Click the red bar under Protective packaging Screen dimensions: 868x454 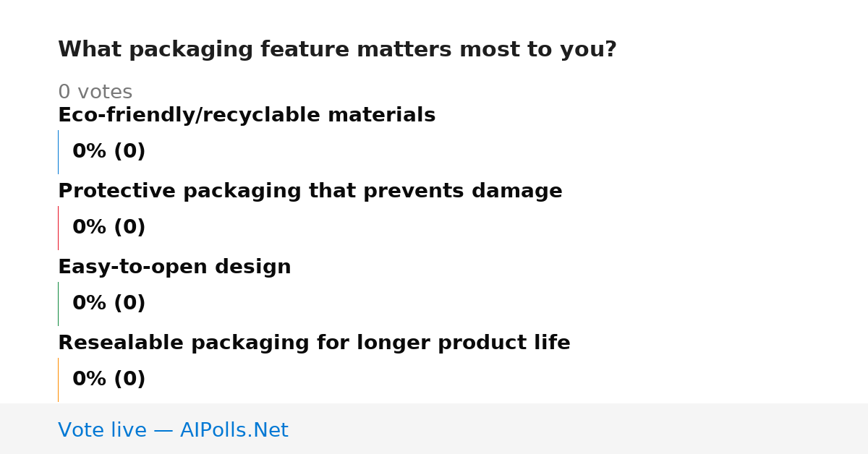[x=58, y=228]
